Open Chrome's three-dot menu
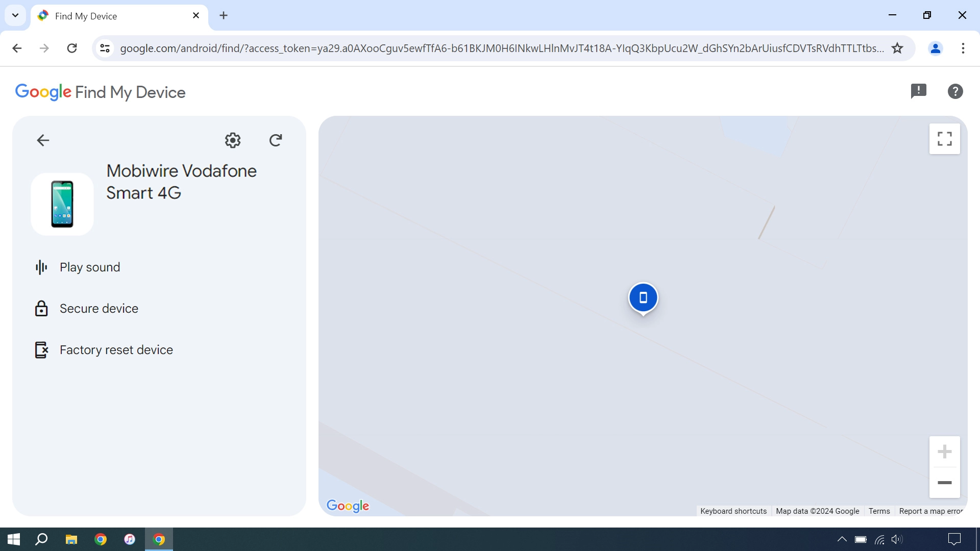The height and width of the screenshot is (551, 980). point(964,48)
